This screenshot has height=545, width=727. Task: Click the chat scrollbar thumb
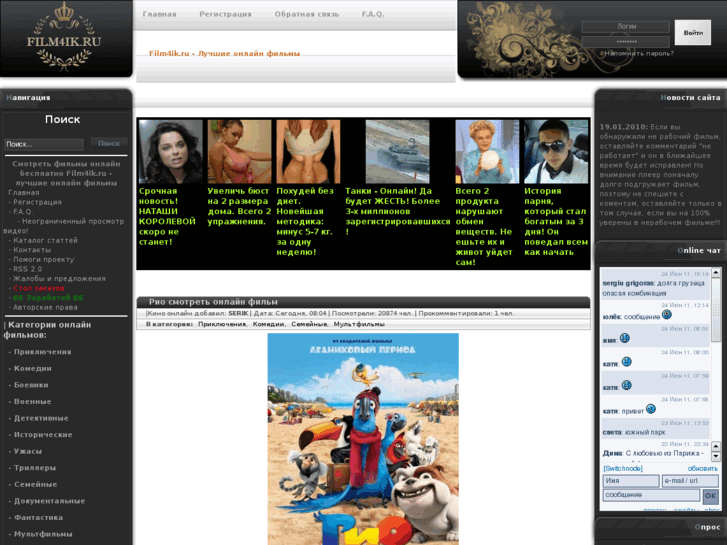point(716,310)
